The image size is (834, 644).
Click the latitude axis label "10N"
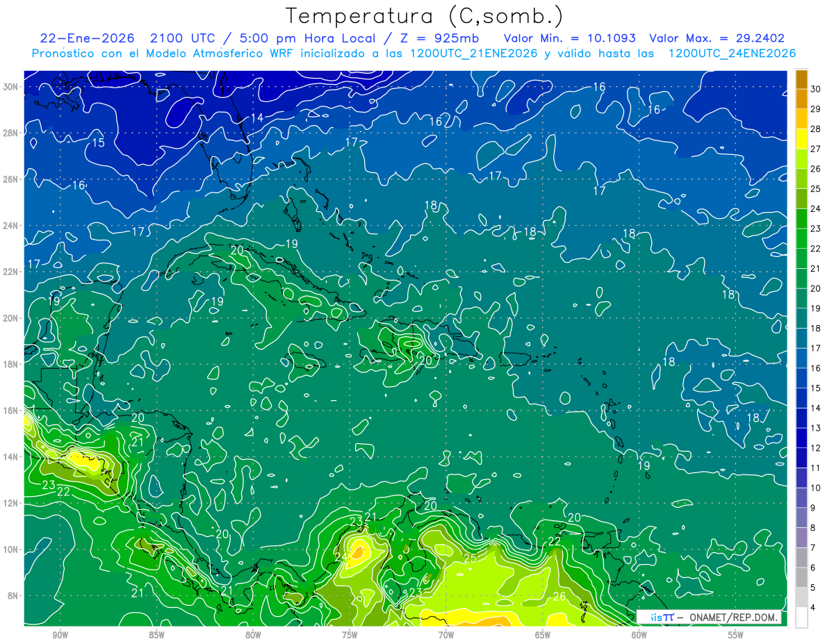(11, 549)
